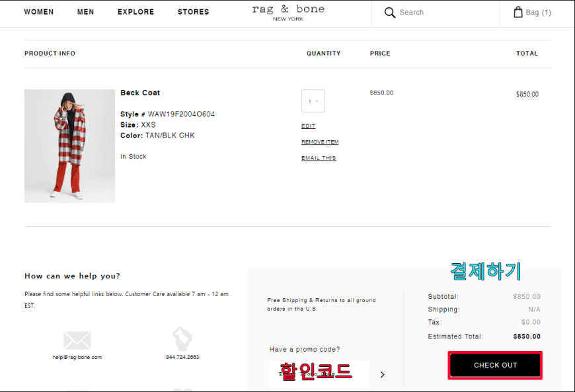
Task: Click the search magnifier icon
Action: [x=389, y=13]
